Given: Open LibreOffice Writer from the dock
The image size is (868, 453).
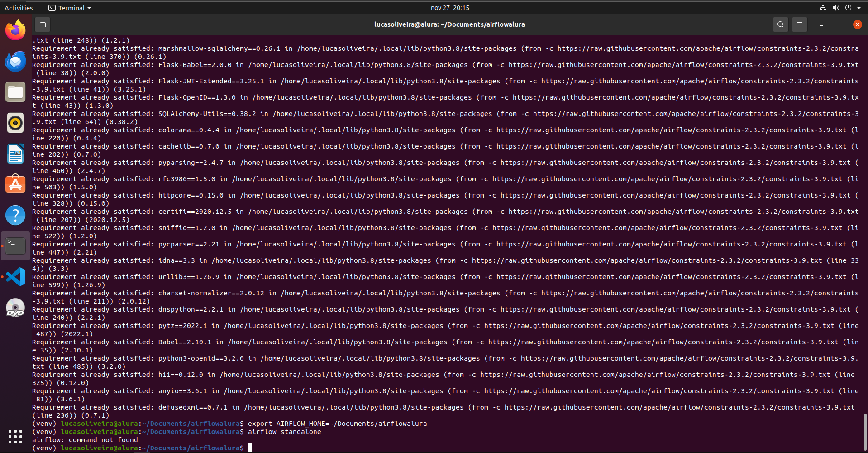Looking at the screenshot, I should 15,154.
